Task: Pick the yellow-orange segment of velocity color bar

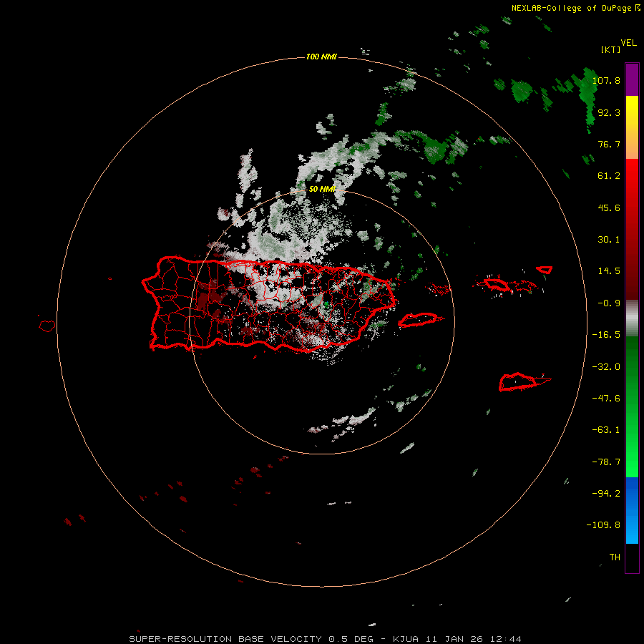Action: pos(632,127)
